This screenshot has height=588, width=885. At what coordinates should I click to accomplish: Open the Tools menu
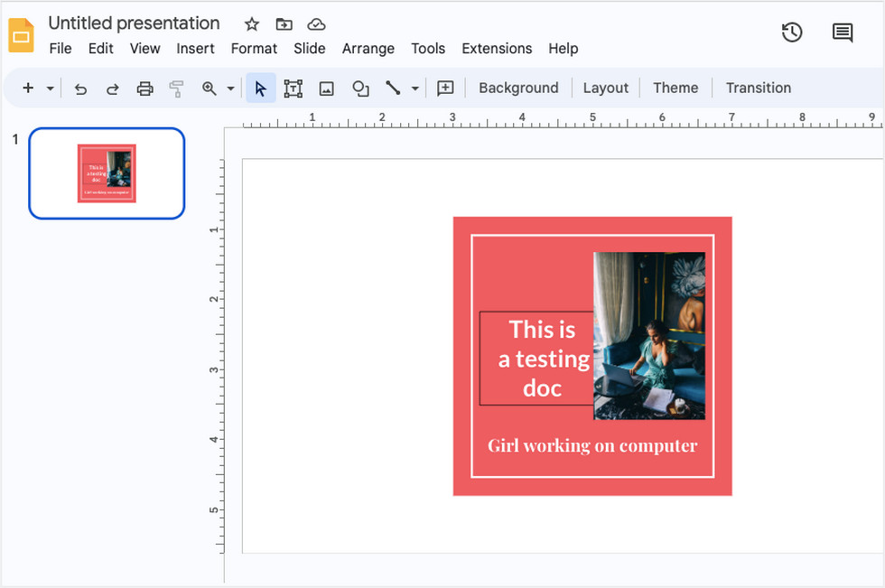[428, 49]
